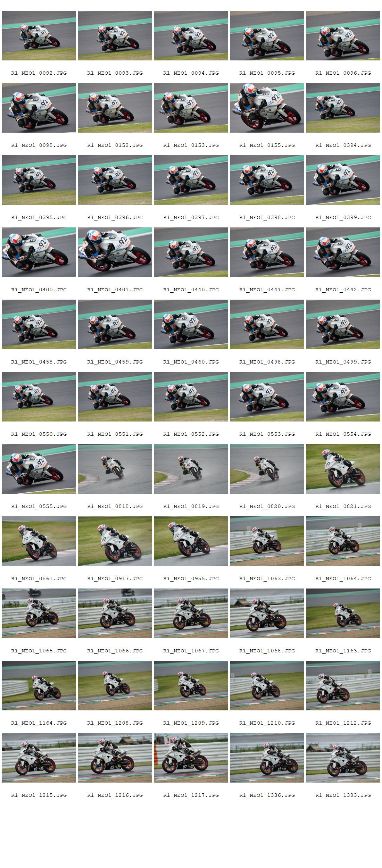This screenshot has width=382, height=868.
Task: Click filename label R1_NEO1_0096.JPG
Action: click(343, 73)
